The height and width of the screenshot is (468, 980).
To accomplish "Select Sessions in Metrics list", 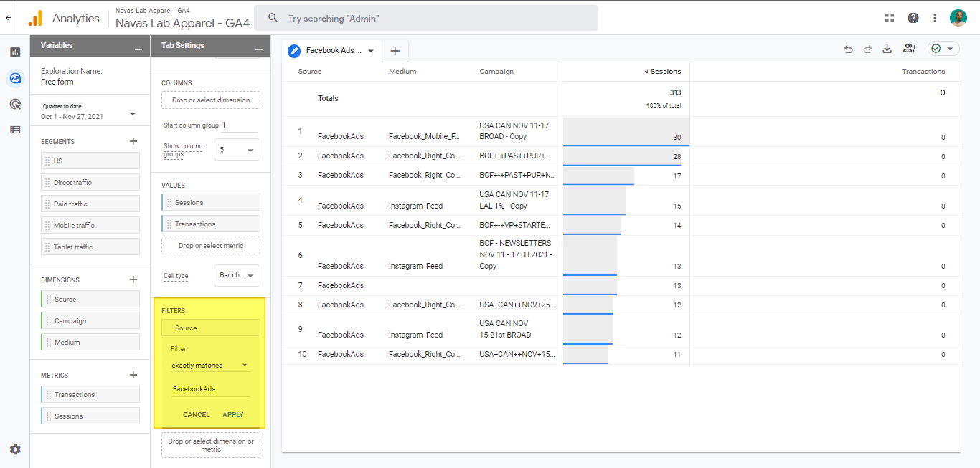I will click(90, 416).
